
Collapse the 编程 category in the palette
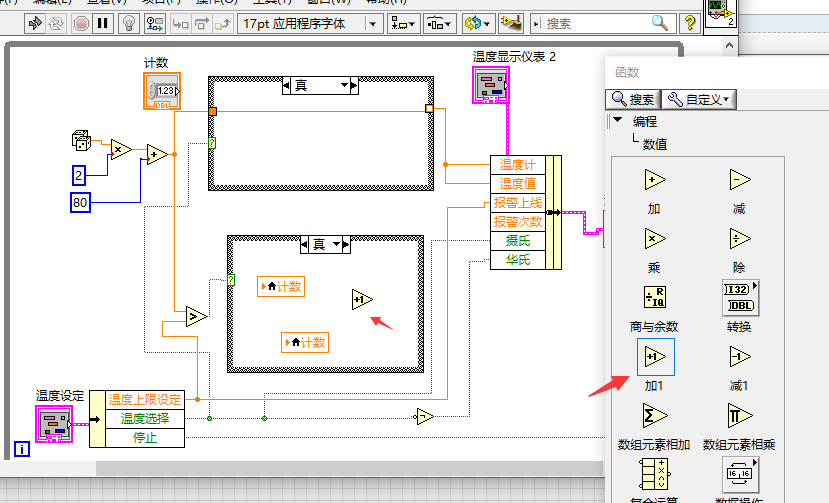pyautogui.click(x=618, y=120)
